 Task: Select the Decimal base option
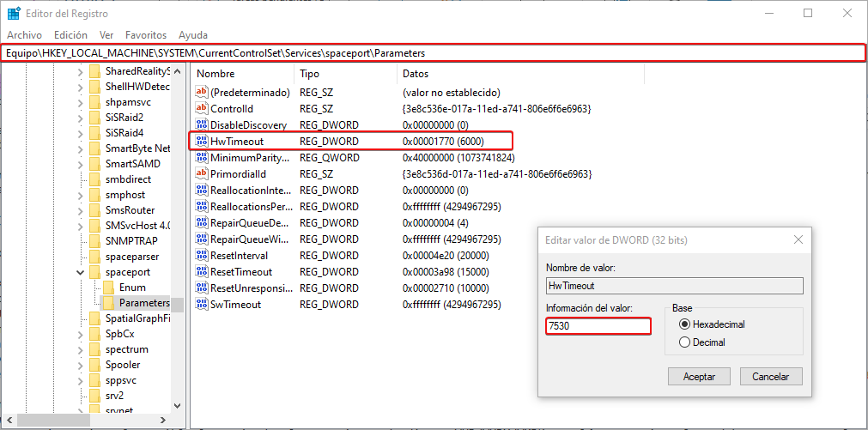click(684, 342)
